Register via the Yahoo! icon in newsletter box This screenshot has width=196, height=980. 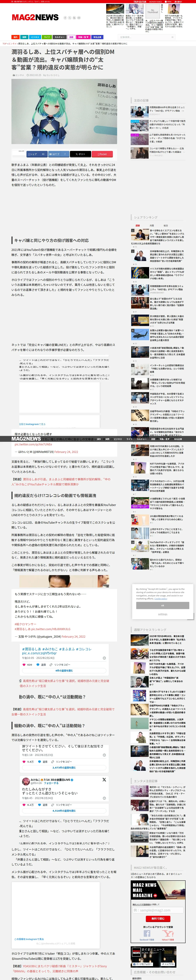pyautogui.click(x=168, y=933)
